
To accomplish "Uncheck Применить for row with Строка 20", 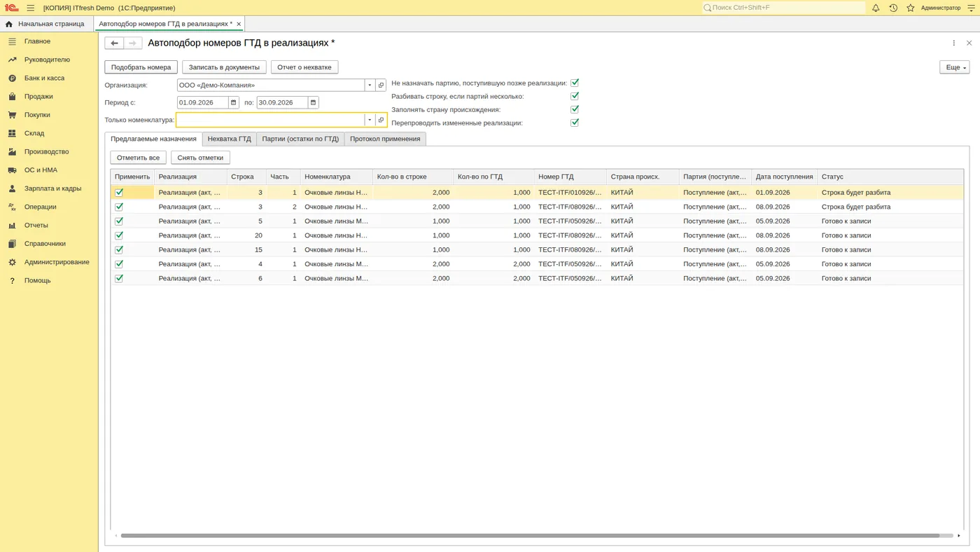I will (x=119, y=235).
